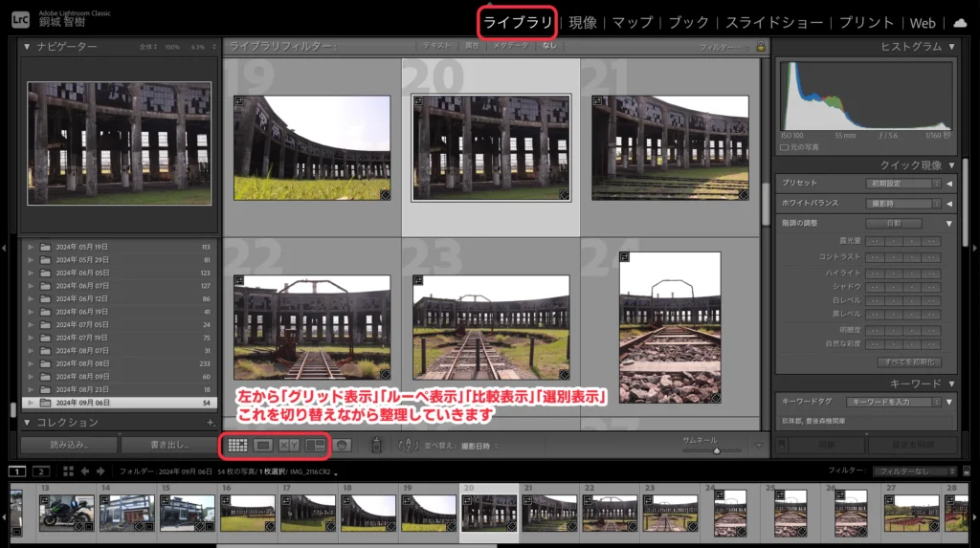The image size is (980, 548).
Task: Click the People view face icon
Action: point(343,445)
